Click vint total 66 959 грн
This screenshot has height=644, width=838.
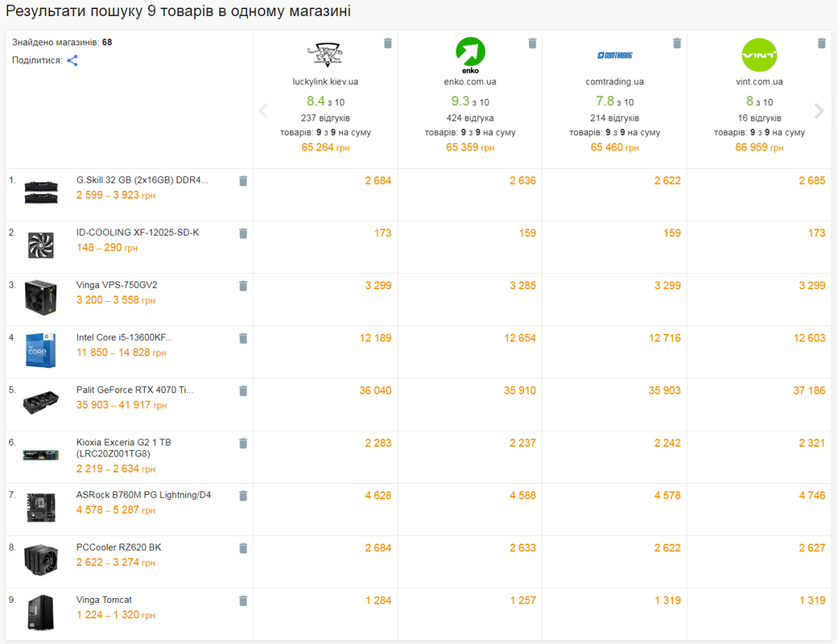point(759,147)
